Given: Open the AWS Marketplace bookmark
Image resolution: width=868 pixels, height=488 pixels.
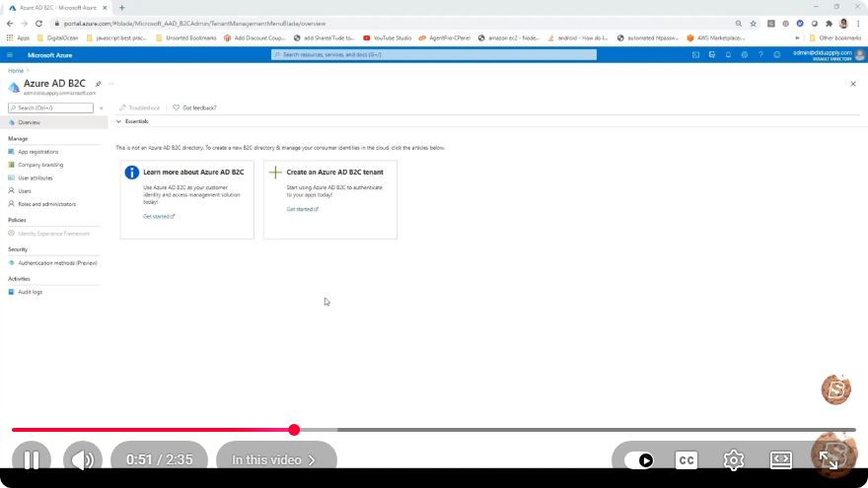Looking at the screenshot, I should (x=716, y=38).
